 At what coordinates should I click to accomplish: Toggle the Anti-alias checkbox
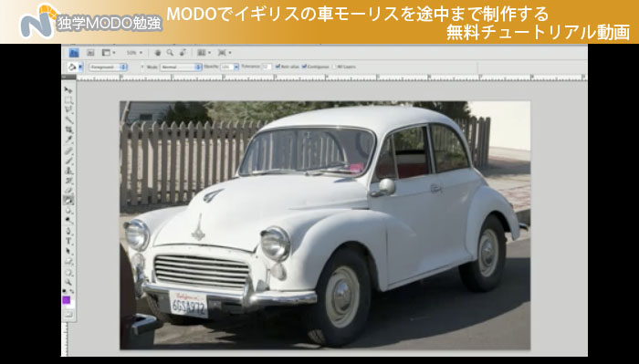point(278,67)
